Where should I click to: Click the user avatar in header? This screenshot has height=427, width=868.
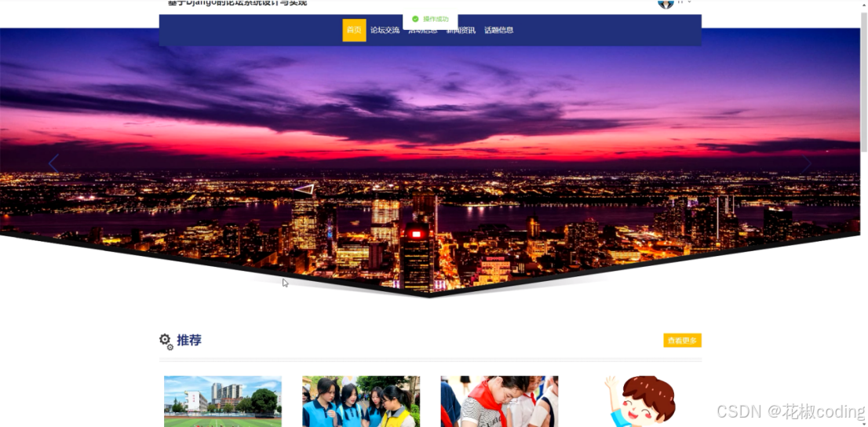[x=666, y=3]
